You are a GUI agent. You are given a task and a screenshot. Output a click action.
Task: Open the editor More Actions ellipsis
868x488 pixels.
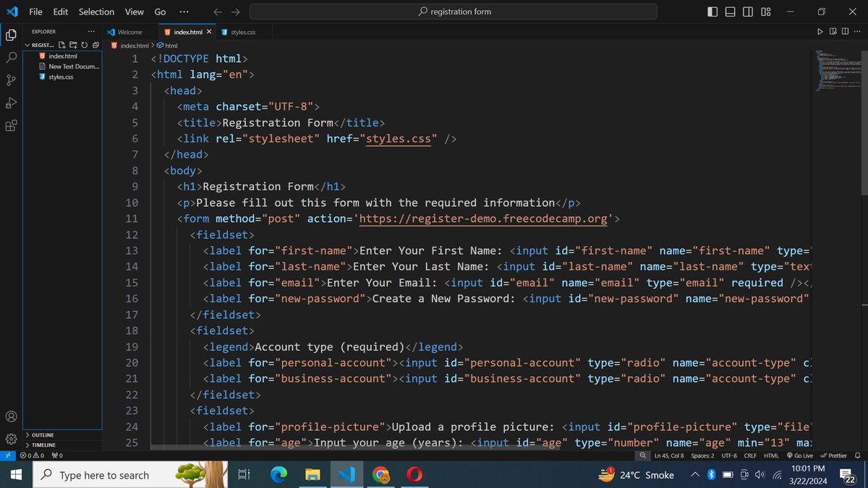tap(857, 32)
